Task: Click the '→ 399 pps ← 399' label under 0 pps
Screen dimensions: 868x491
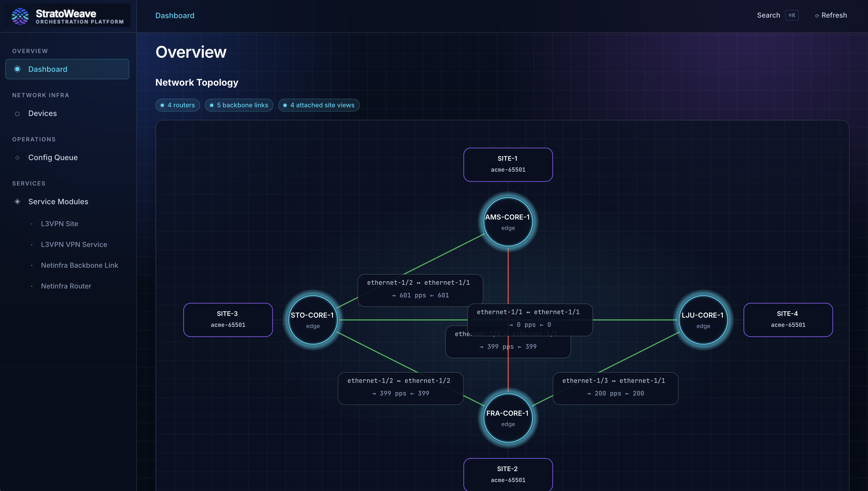Action: pos(508,347)
